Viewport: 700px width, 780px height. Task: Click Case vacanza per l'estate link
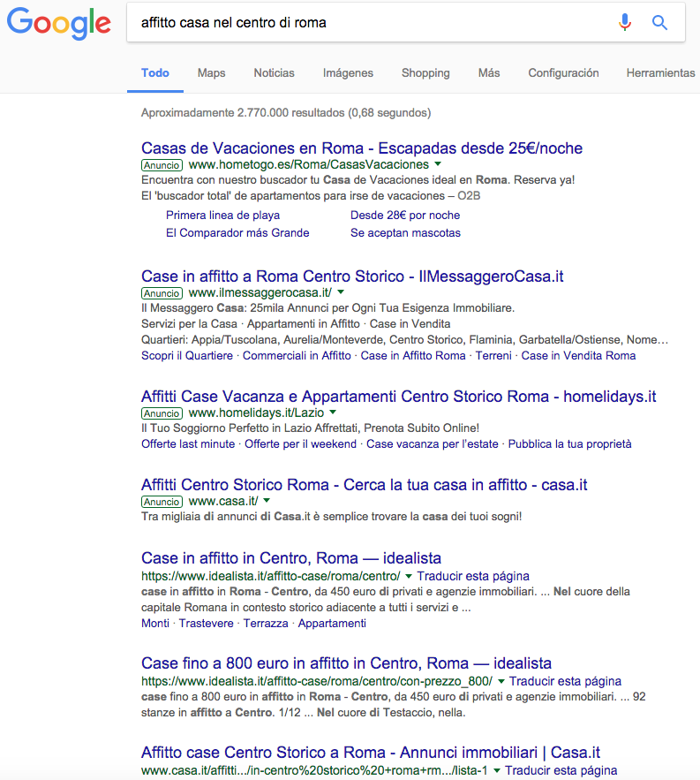(432, 444)
